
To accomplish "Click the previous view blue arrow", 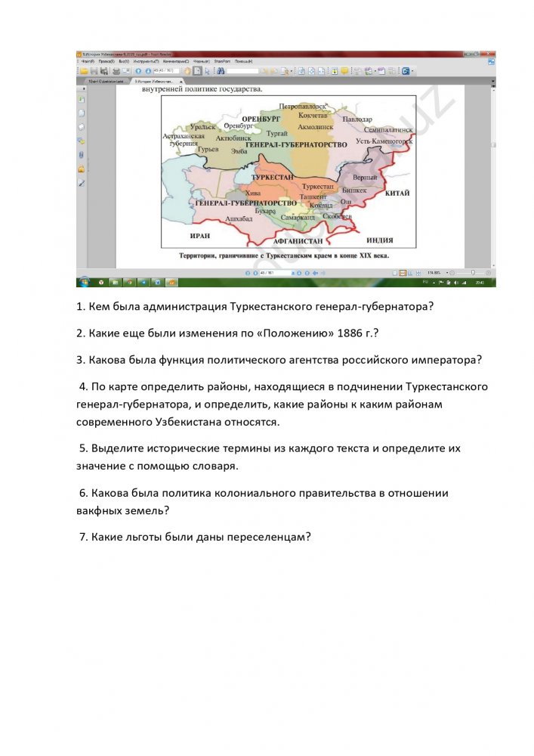I will point(316,273).
